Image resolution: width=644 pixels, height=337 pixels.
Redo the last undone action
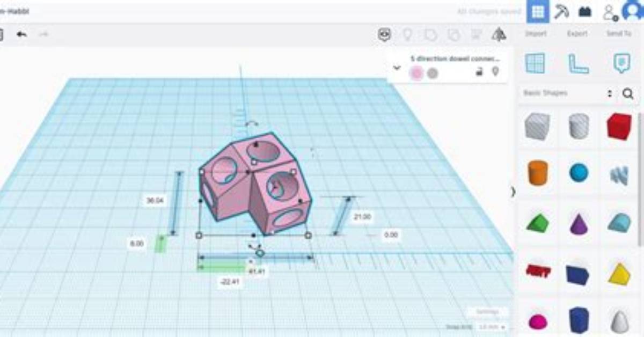43,34
